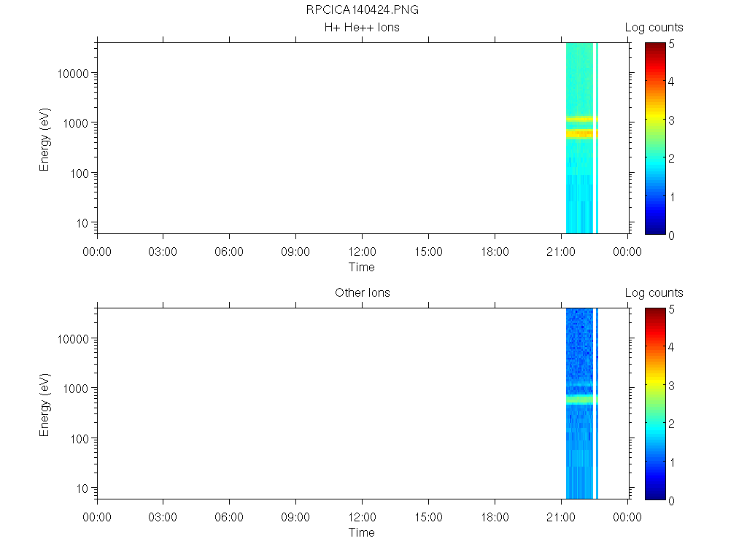Click the 12:00 time label under top plot

362,252
